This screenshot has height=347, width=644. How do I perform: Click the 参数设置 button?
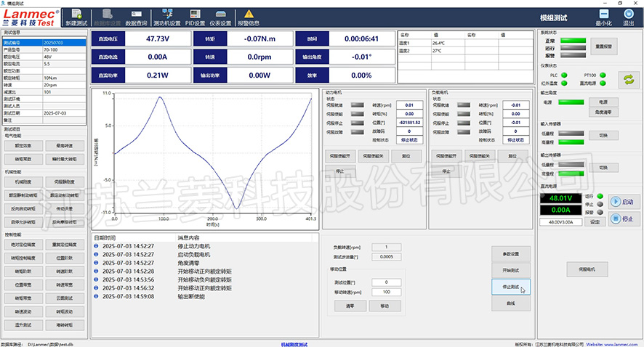point(511,254)
